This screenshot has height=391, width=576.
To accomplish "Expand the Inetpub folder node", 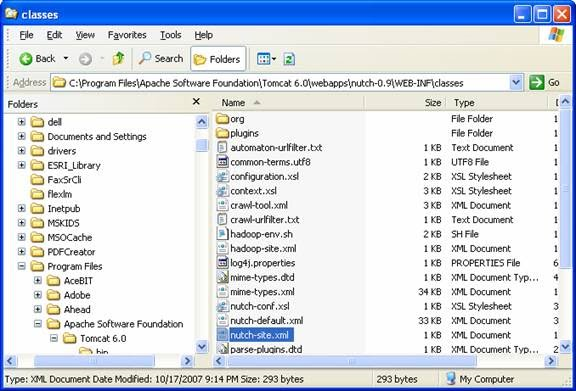I will [22, 208].
